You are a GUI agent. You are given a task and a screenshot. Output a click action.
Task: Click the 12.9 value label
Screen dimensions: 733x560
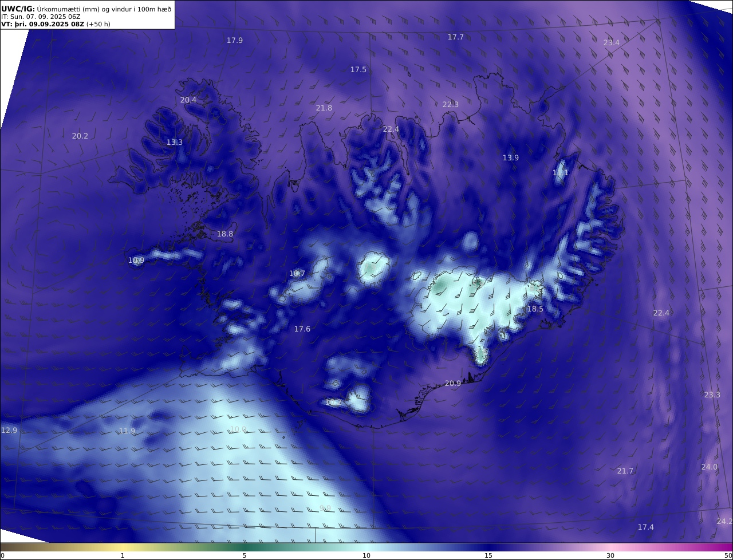click(9, 430)
